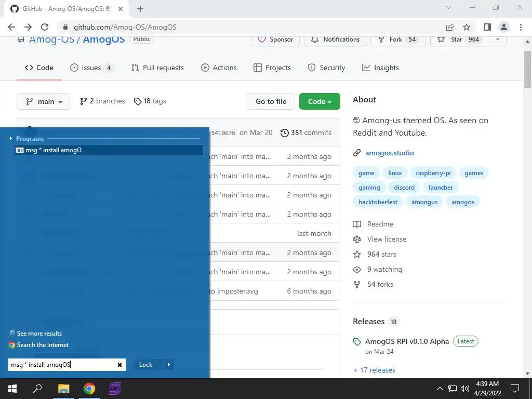The image size is (532, 399).
Task: Open the tab search chevron
Action: [x=448, y=7]
